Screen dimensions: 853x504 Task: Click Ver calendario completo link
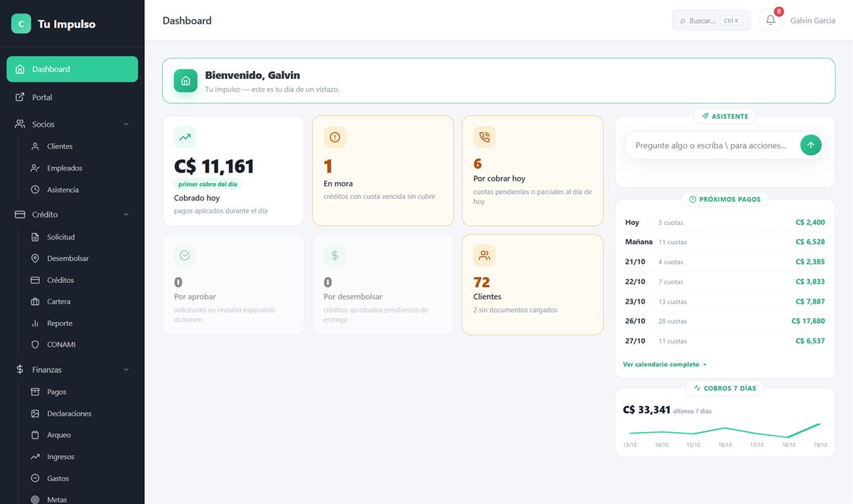665,365
